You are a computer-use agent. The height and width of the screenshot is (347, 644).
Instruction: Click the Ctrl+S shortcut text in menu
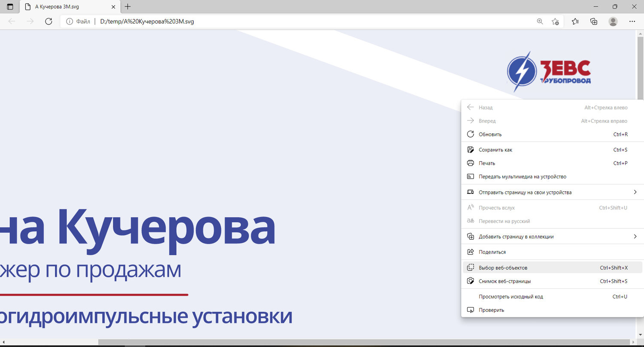[x=620, y=150]
